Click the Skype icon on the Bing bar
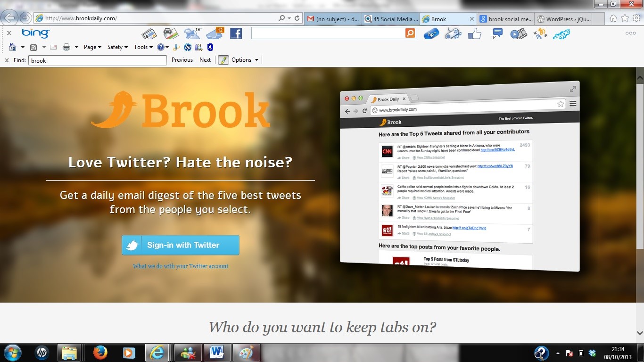The height and width of the screenshot is (362, 644). (561, 33)
